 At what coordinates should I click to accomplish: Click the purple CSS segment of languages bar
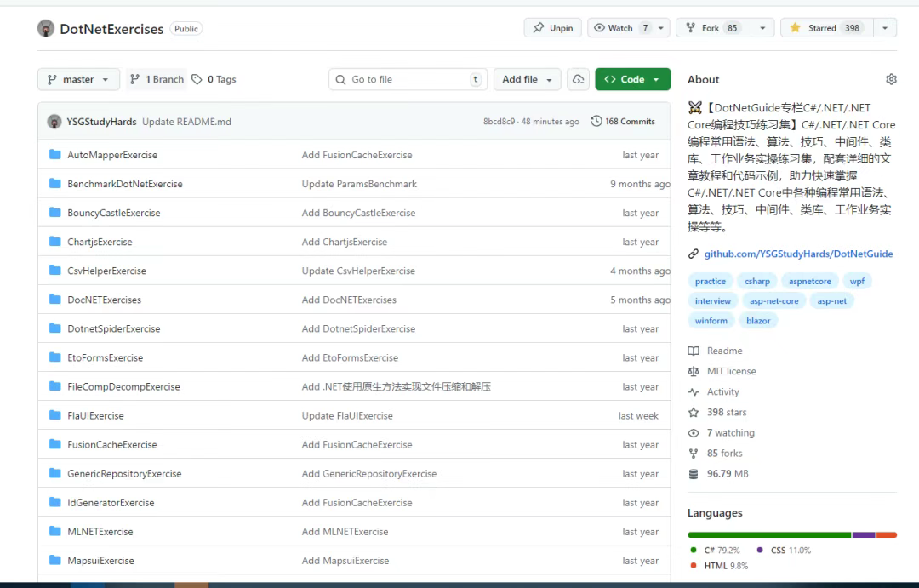click(864, 534)
